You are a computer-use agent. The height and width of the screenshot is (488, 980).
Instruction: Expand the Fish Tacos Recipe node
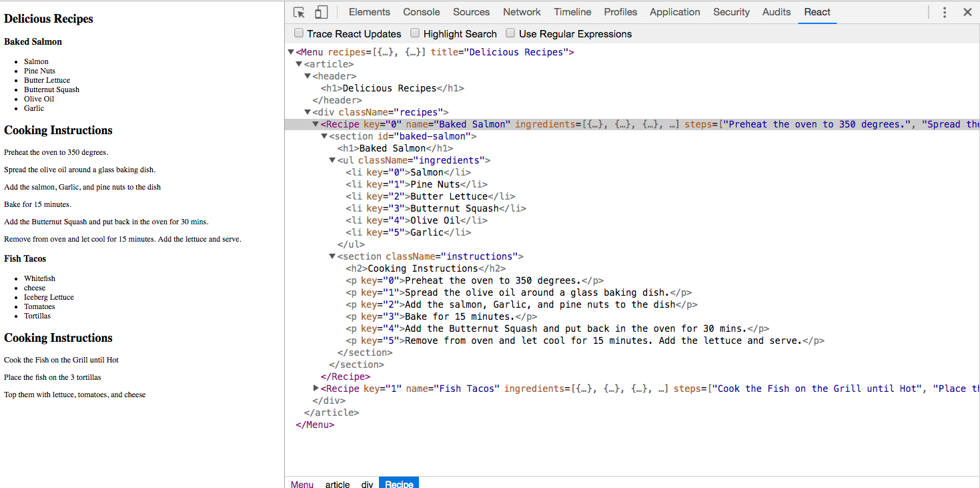(x=316, y=389)
